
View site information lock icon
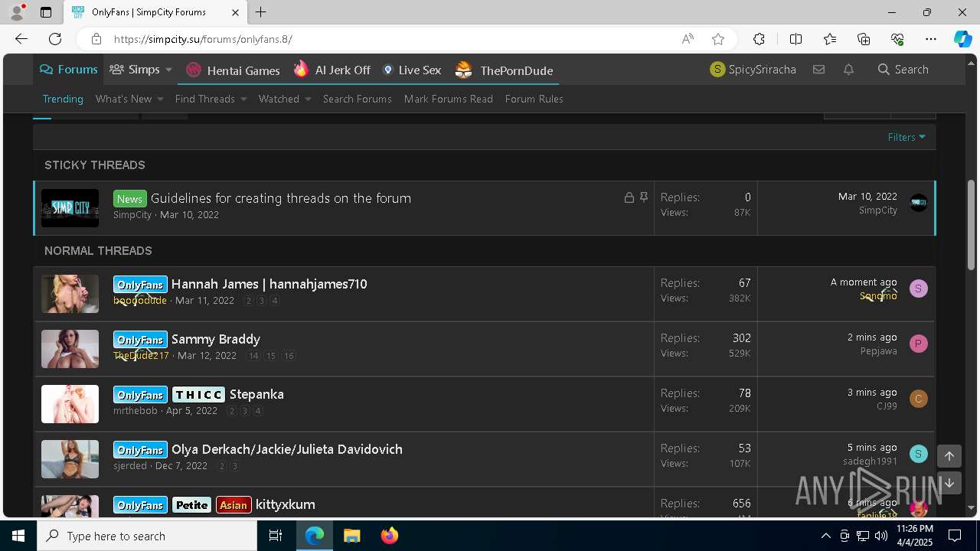coord(96,39)
